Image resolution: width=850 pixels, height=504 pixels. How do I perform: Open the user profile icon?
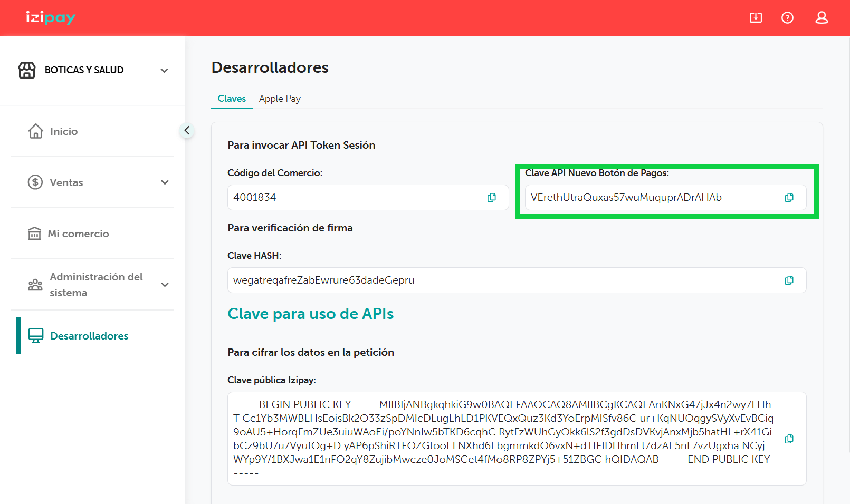click(822, 18)
